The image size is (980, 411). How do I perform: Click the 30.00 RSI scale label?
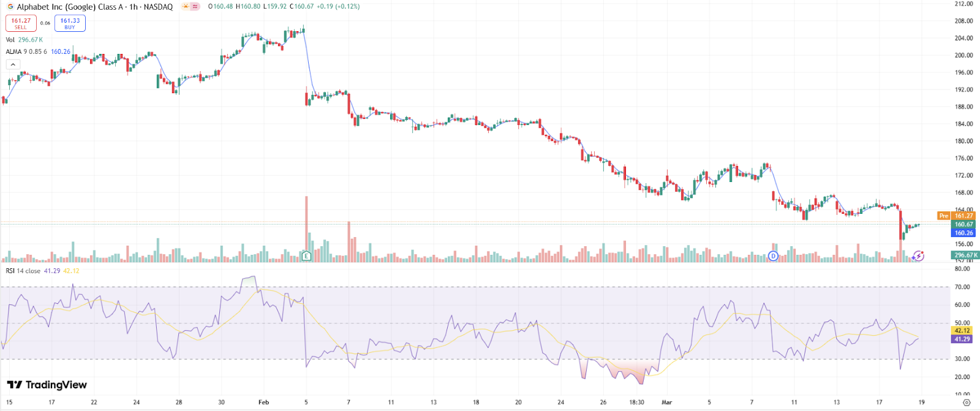coord(962,359)
